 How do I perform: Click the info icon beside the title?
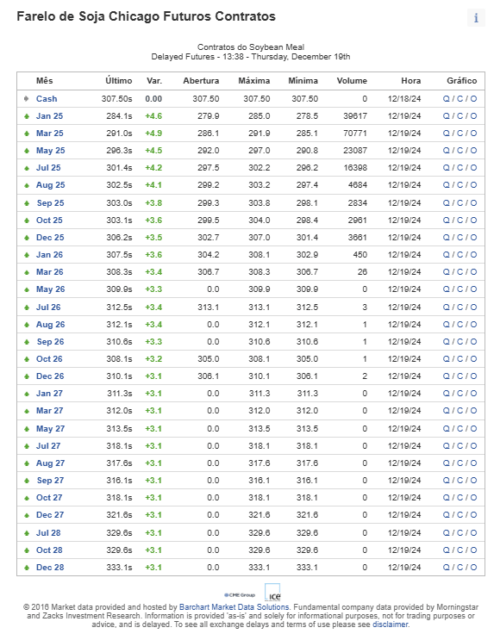point(476,18)
